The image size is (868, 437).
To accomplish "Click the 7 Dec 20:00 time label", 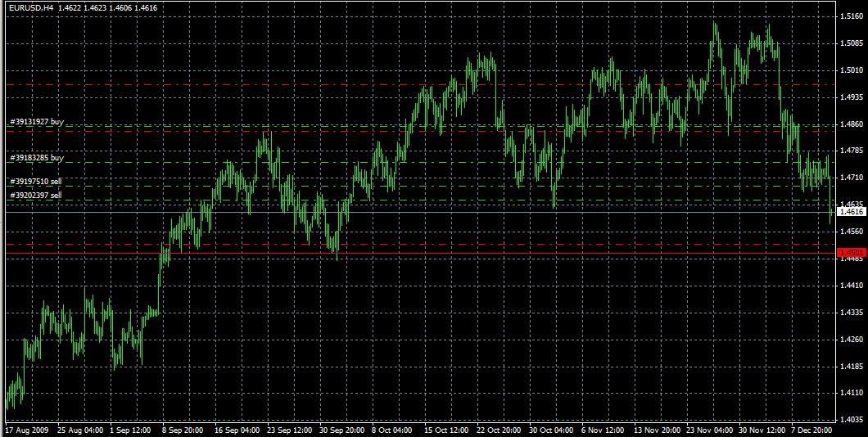I will [x=811, y=430].
